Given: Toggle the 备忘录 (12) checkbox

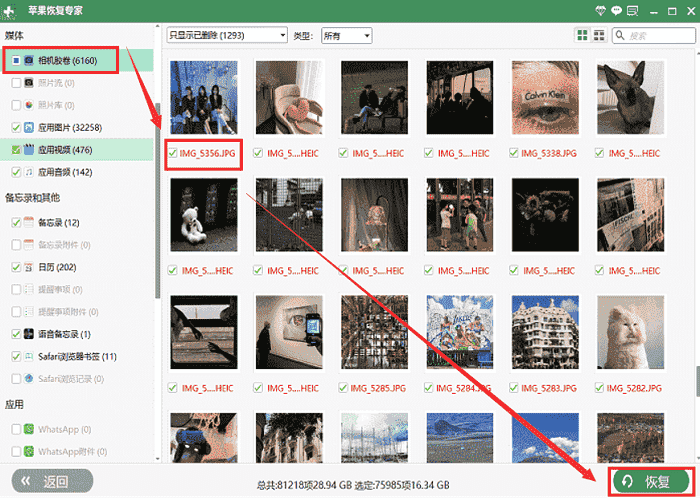Looking at the screenshot, I should click(x=16, y=222).
